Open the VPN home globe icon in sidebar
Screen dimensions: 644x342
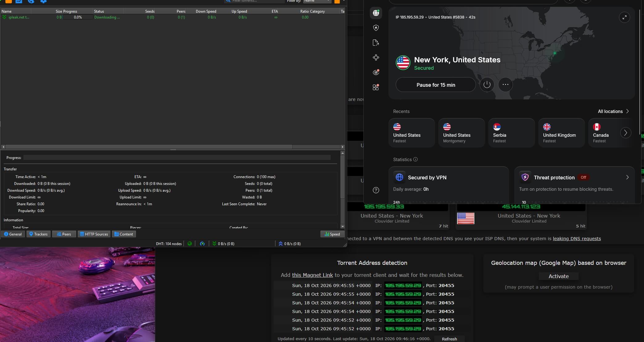[x=376, y=13]
